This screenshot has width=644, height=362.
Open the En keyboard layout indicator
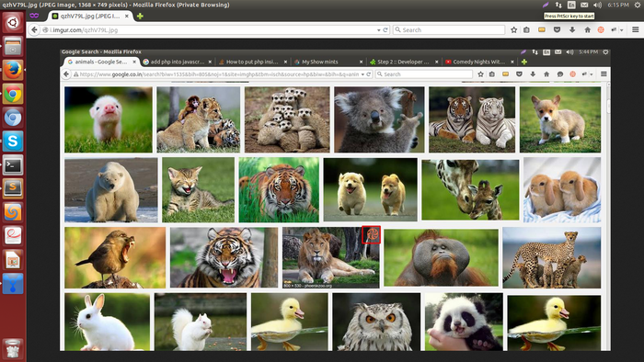point(571,5)
